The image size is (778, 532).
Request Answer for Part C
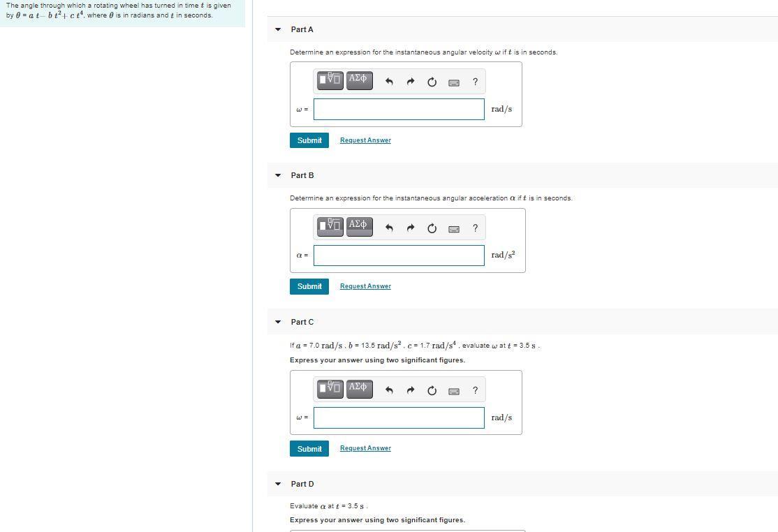click(365, 448)
